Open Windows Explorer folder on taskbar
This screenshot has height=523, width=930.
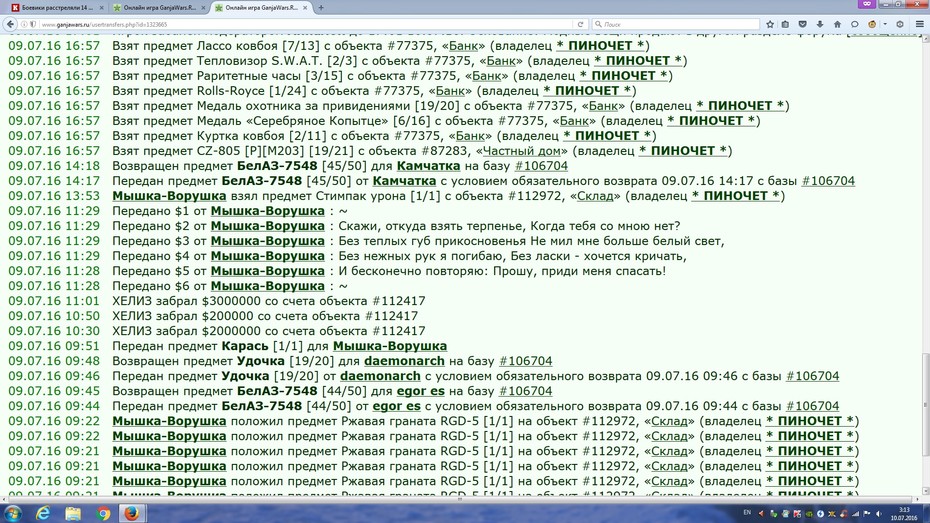[x=73, y=513]
